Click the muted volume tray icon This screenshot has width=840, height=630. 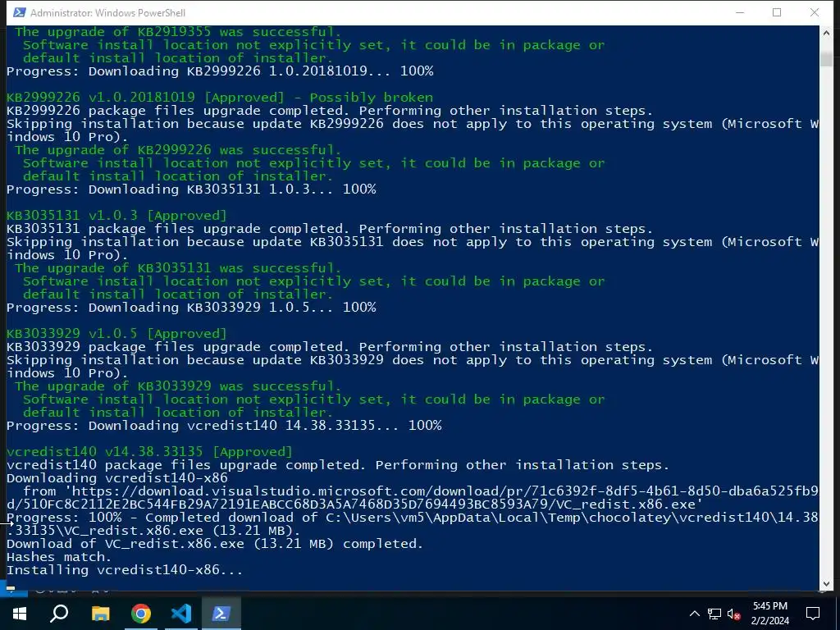tap(734, 614)
